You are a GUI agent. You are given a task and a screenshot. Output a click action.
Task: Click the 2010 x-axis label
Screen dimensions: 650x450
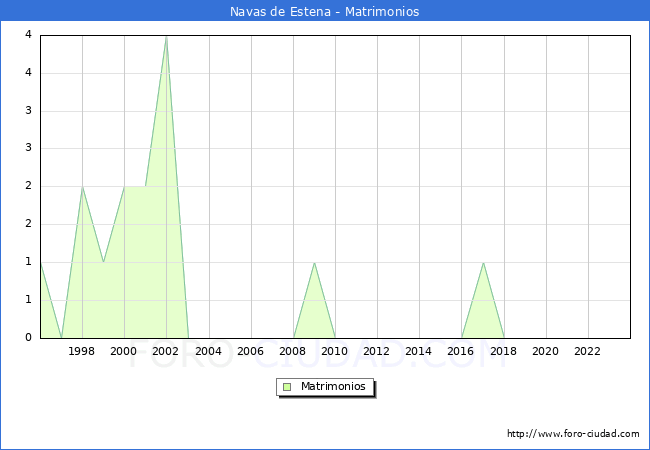click(x=335, y=351)
